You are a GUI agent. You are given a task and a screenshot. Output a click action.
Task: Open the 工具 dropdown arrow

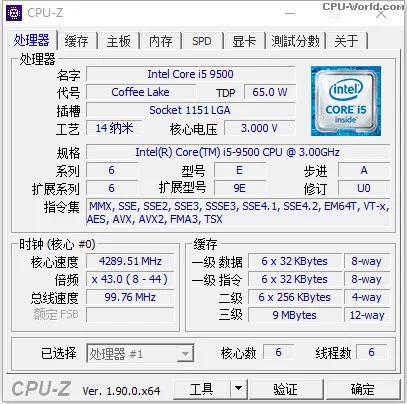[238, 388]
